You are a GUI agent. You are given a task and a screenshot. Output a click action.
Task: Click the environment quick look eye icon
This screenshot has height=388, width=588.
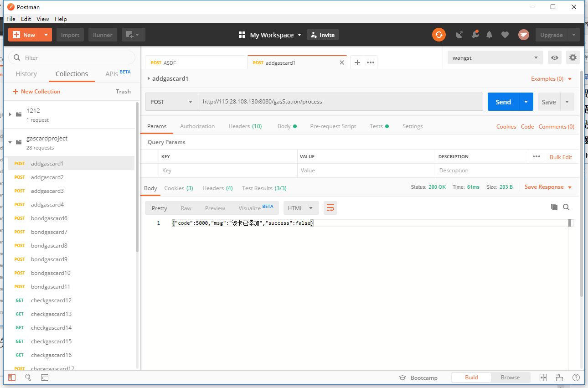point(555,57)
